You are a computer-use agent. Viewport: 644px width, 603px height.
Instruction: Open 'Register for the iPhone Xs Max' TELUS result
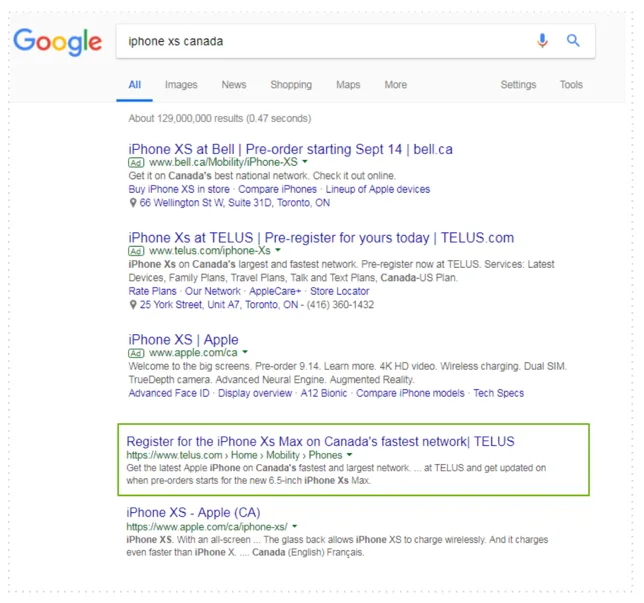point(320,442)
